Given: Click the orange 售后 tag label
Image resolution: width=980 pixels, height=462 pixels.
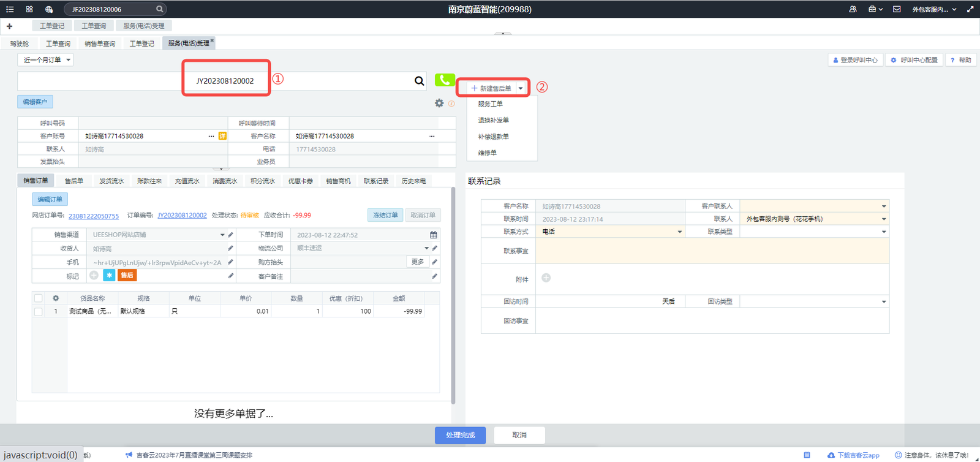Looking at the screenshot, I should pyautogui.click(x=127, y=276).
